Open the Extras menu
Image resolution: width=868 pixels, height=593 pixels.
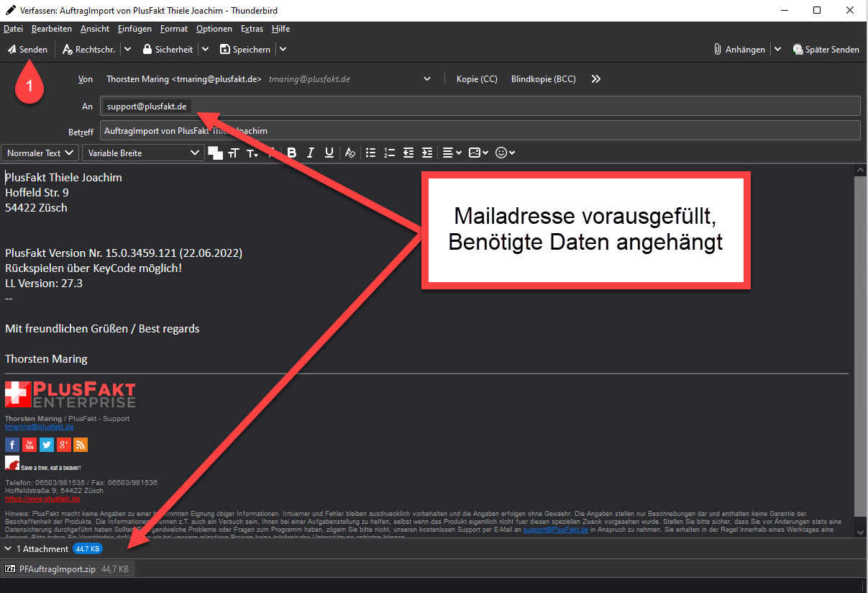pyautogui.click(x=252, y=29)
